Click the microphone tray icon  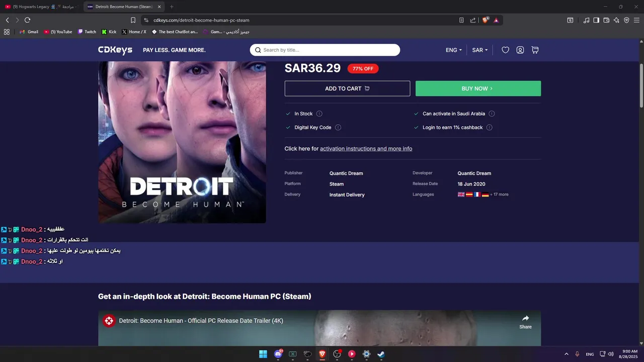click(x=578, y=354)
